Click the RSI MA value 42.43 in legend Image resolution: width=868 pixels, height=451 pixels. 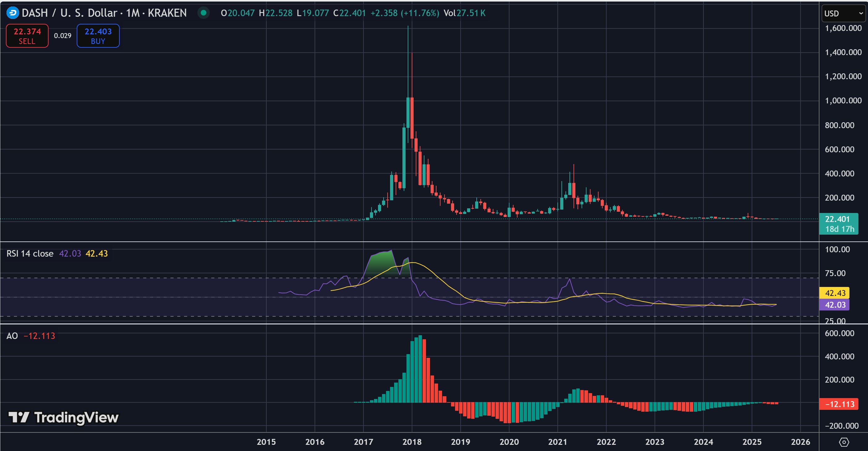[x=97, y=254]
